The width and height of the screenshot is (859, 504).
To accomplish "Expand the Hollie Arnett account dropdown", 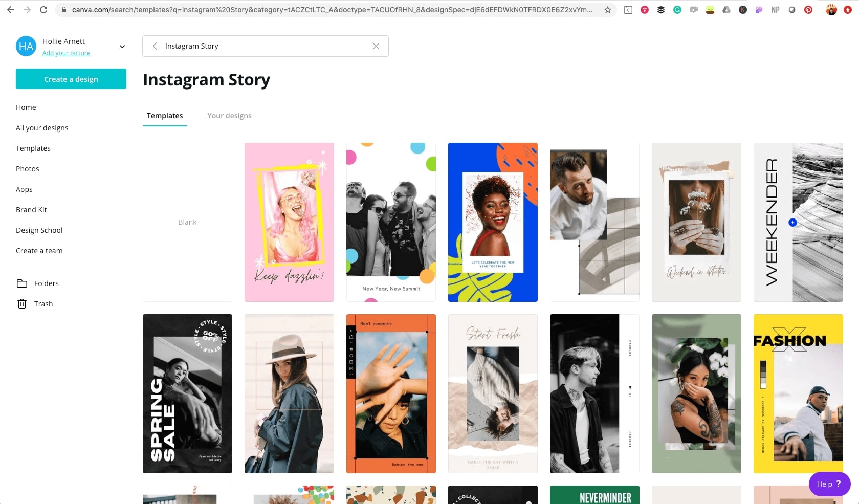I will coord(122,47).
